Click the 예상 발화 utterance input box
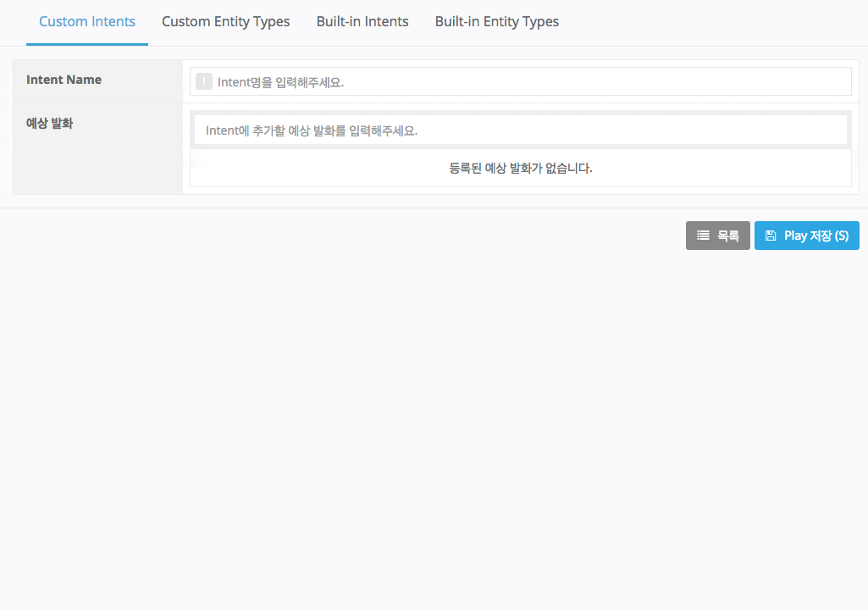 pyautogui.click(x=521, y=130)
